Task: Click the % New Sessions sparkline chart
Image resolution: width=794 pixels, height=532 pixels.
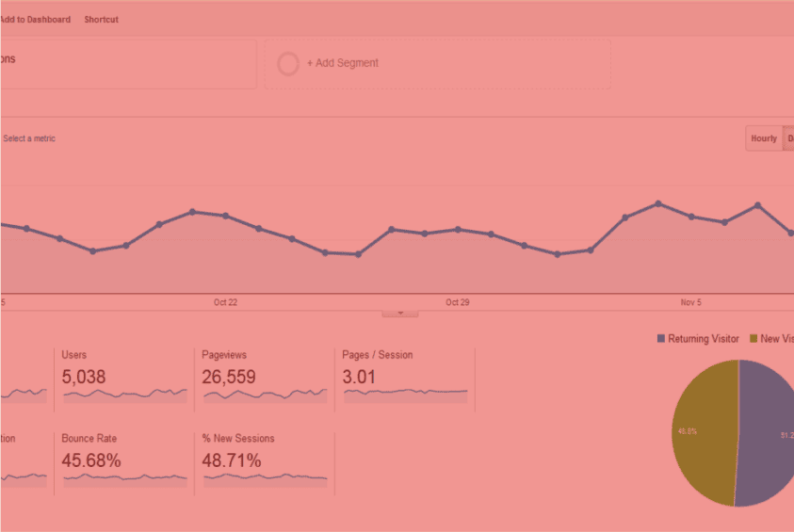Action: pos(266,480)
